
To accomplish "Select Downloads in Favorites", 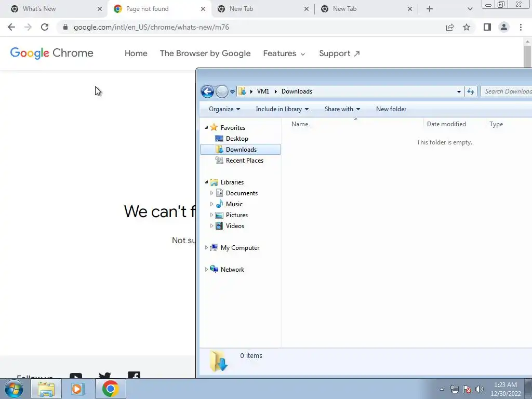I will coord(241,149).
